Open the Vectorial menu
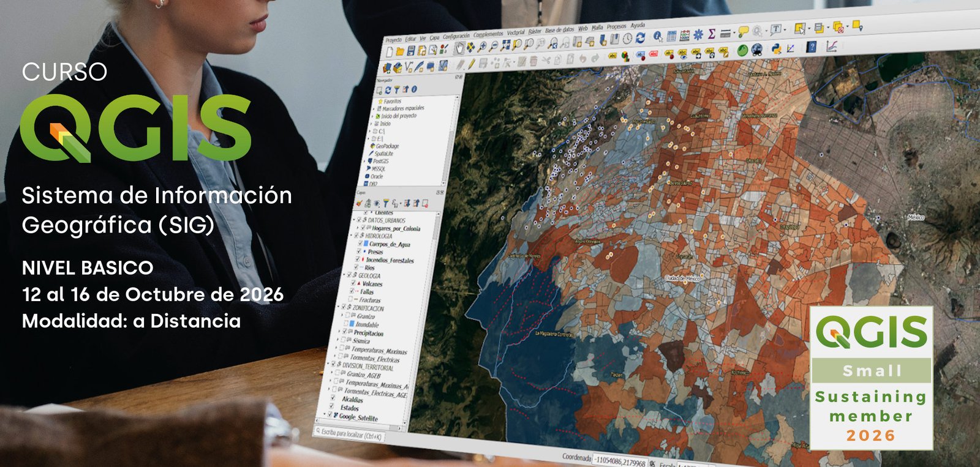This screenshot has height=467, width=980. [516, 32]
